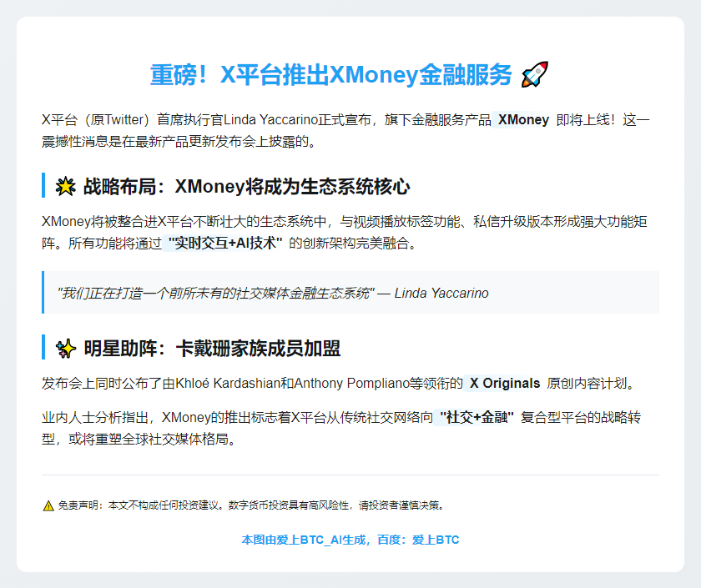Click the text 原创内容计划 after X Originals
The width and height of the screenshot is (701, 588).
click(x=587, y=384)
